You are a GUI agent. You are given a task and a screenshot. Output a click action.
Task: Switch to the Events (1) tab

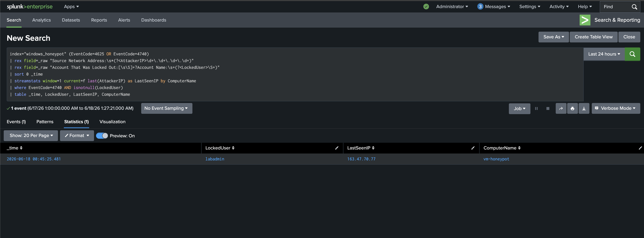(x=16, y=122)
